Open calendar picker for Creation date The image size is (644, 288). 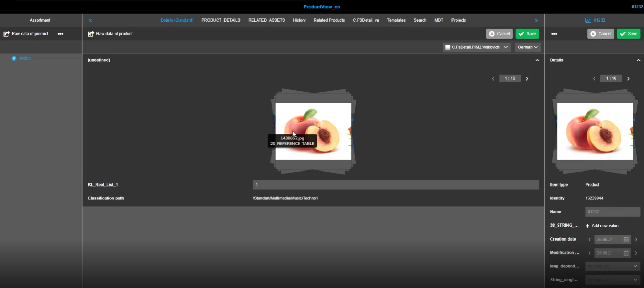(626, 240)
